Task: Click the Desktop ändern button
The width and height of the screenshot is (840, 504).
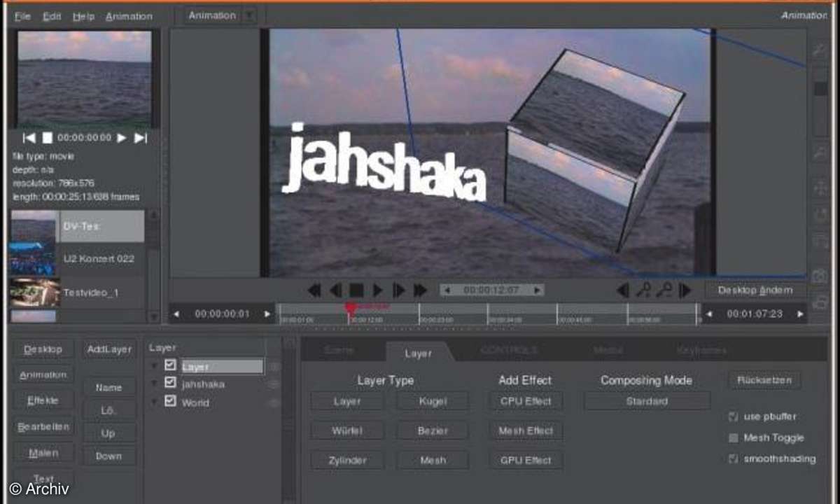Action: [755, 290]
